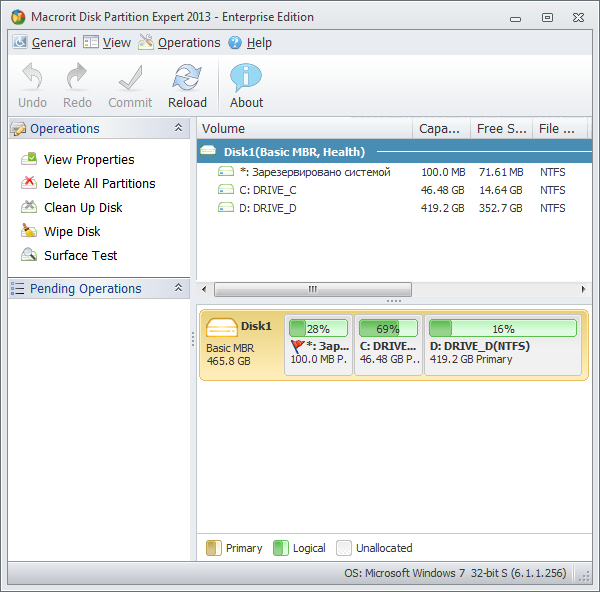Screen dimensions: 600x592
Task: Click the Reload disks icon
Action: (187, 77)
